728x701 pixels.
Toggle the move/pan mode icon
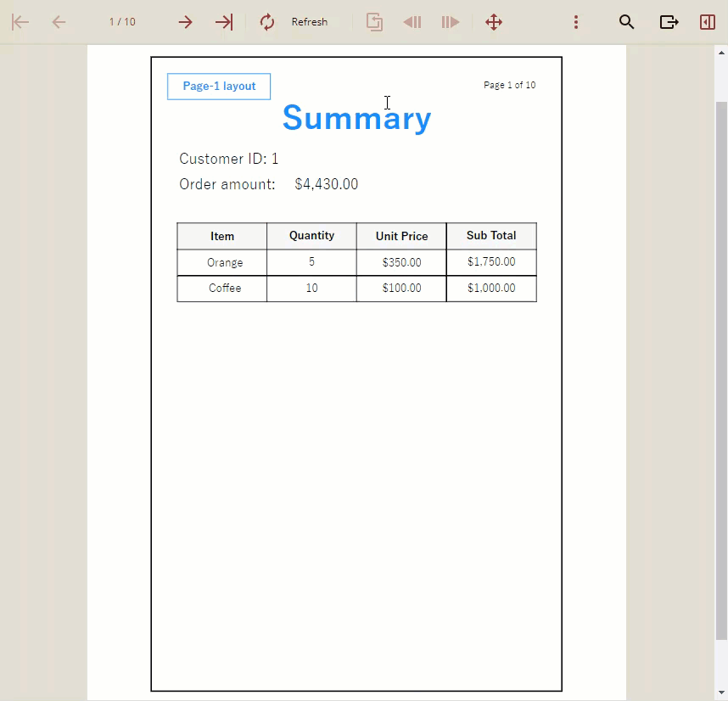[494, 22]
